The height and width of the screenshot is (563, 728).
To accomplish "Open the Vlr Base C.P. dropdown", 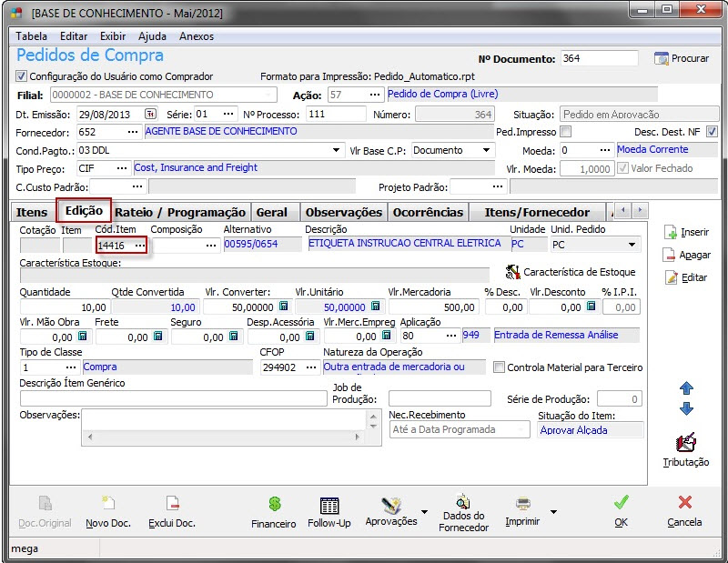I will [x=486, y=150].
